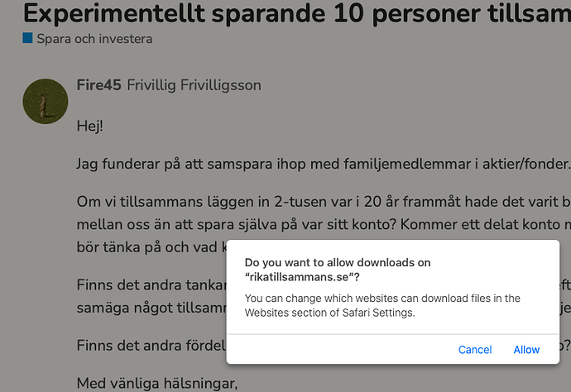Click Fire45's profile avatar
This screenshot has width=571, height=392.
(45, 102)
